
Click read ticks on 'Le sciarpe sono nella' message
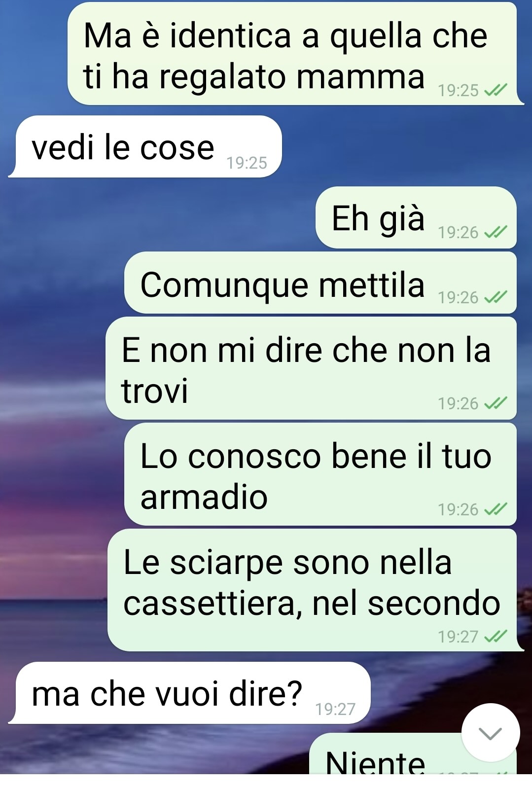click(x=496, y=636)
